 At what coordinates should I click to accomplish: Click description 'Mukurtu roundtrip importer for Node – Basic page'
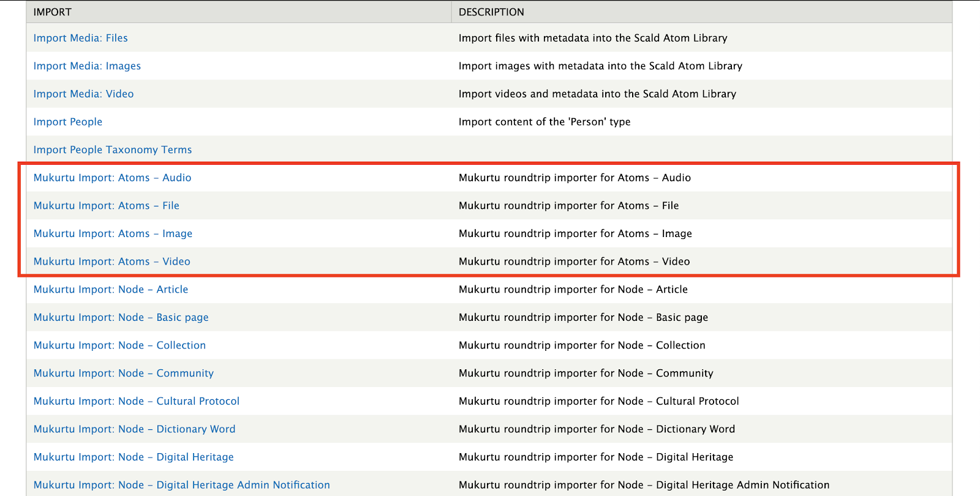(x=583, y=317)
